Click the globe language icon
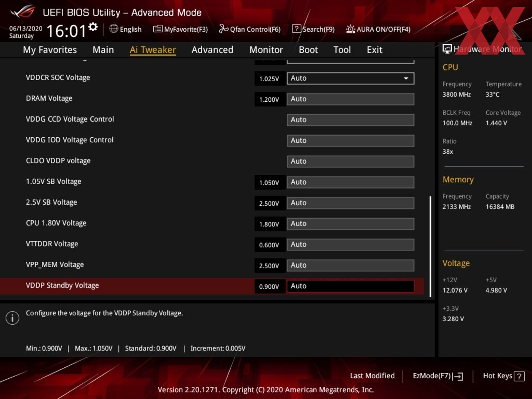 coord(113,29)
